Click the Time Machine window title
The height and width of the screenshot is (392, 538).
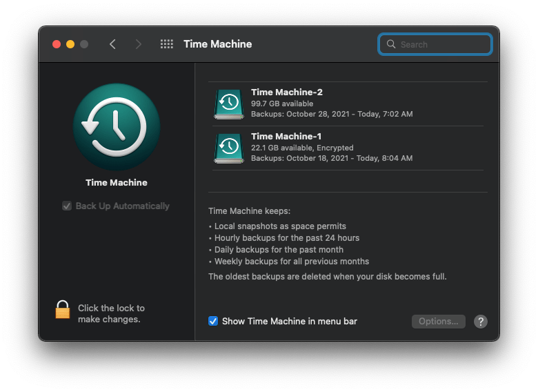click(x=217, y=44)
